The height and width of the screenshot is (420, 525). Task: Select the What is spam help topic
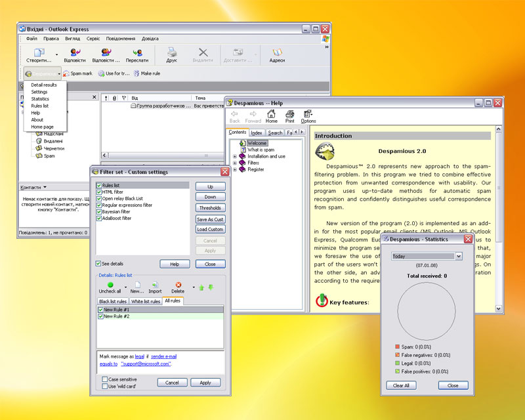[261, 150]
